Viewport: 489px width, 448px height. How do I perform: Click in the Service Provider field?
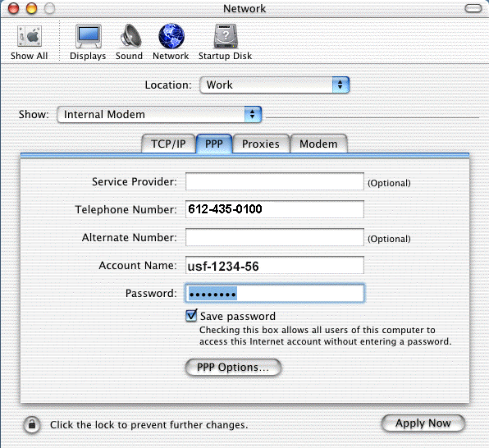click(x=275, y=181)
